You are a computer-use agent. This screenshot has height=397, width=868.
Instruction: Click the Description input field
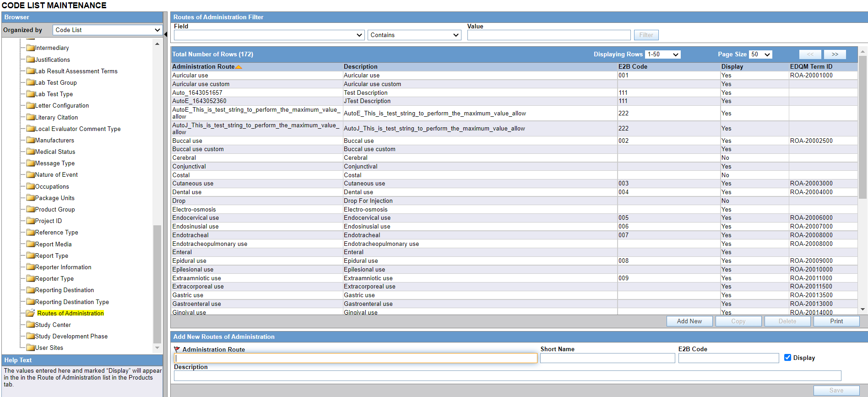click(507, 375)
